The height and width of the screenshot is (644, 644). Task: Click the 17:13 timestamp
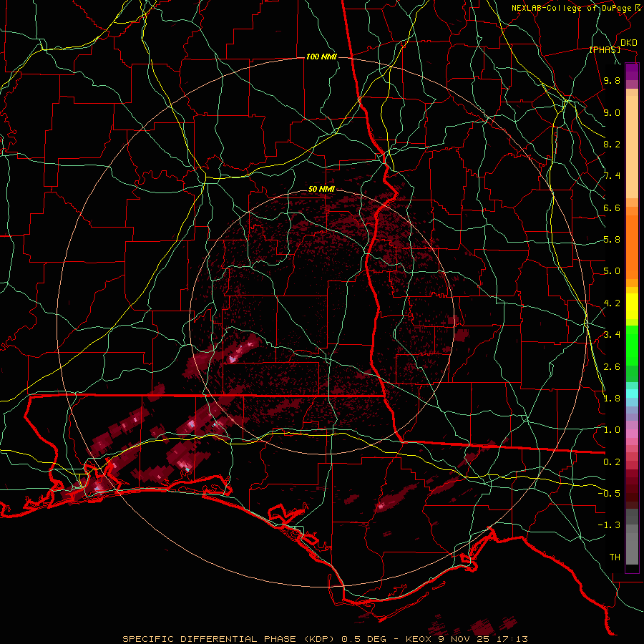514,639
